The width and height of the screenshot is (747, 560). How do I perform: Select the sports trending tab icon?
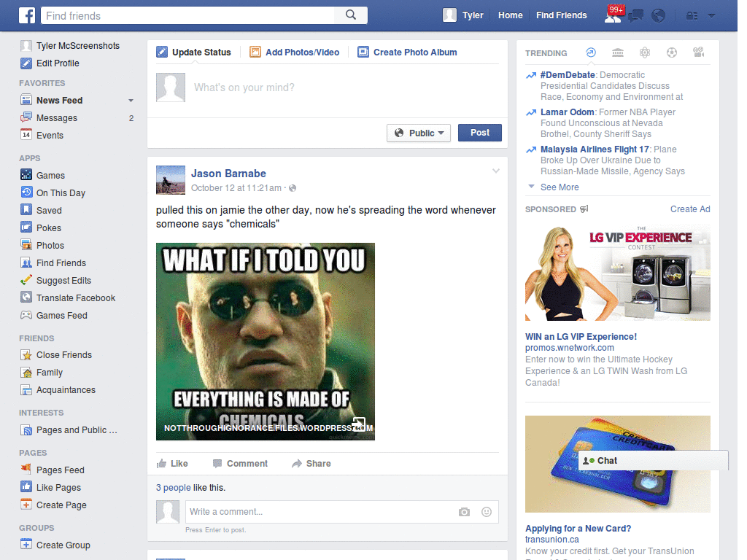(672, 52)
